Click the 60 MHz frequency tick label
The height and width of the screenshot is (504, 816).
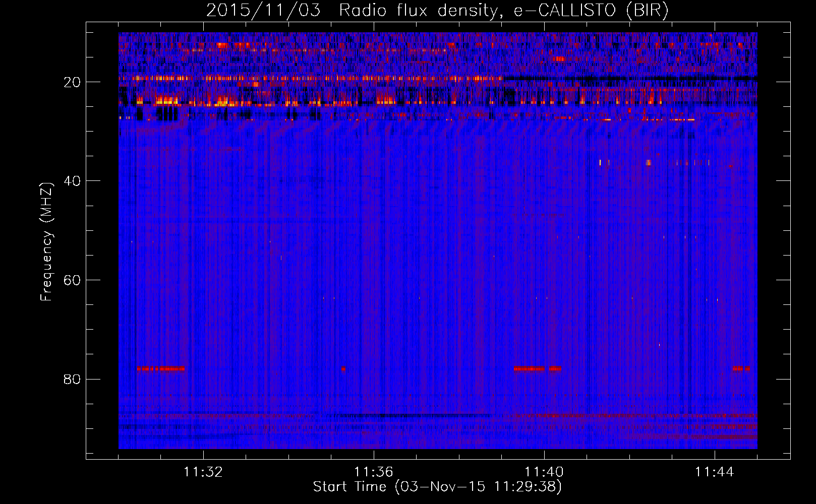pos(72,280)
